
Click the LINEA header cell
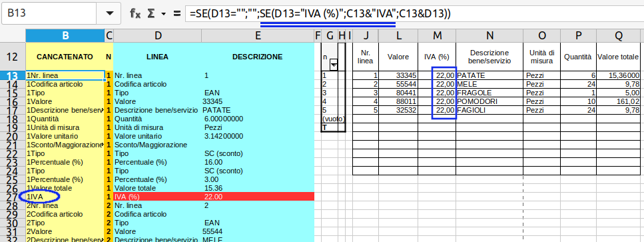click(x=157, y=57)
